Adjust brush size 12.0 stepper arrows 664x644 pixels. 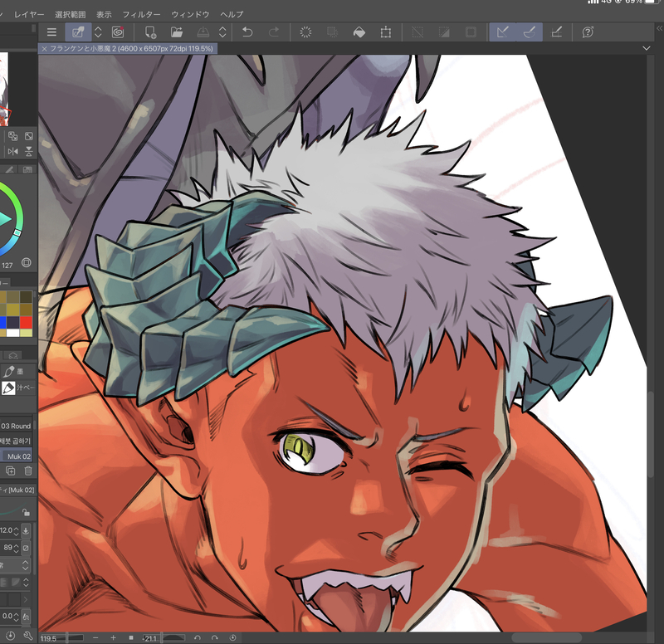point(16,530)
